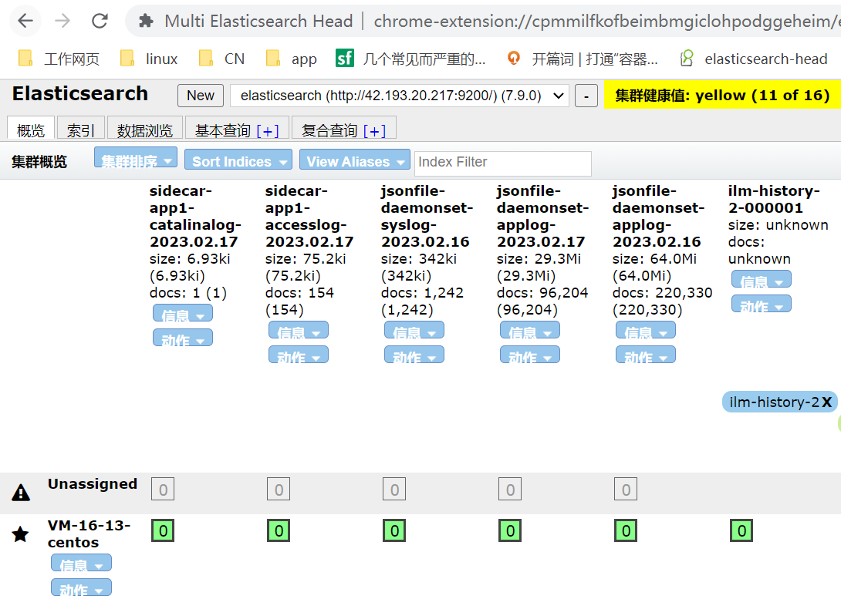Click the ilm-history-2 alias label
The height and width of the screenshot is (616, 841).
[x=774, y=402]
